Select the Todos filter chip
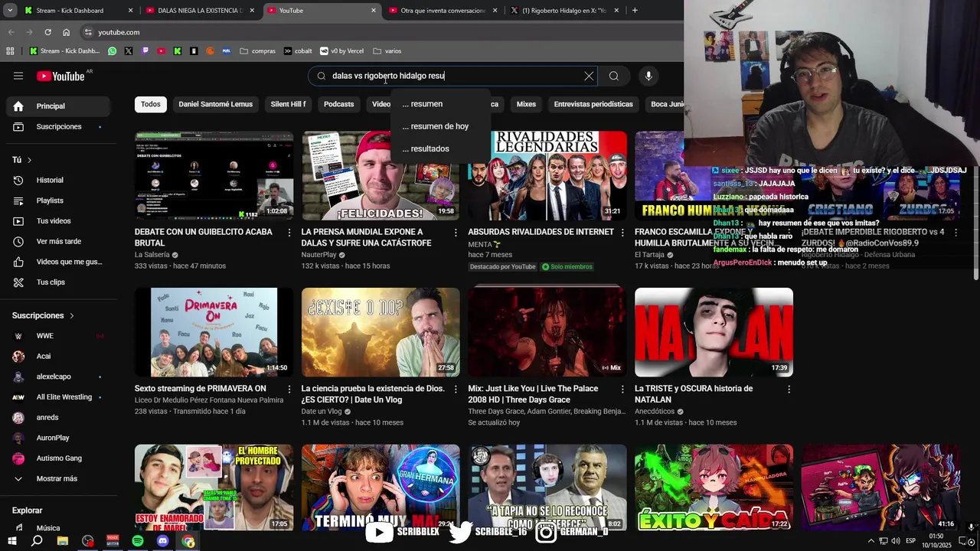The image size is (980, 551). coord(151,104)
